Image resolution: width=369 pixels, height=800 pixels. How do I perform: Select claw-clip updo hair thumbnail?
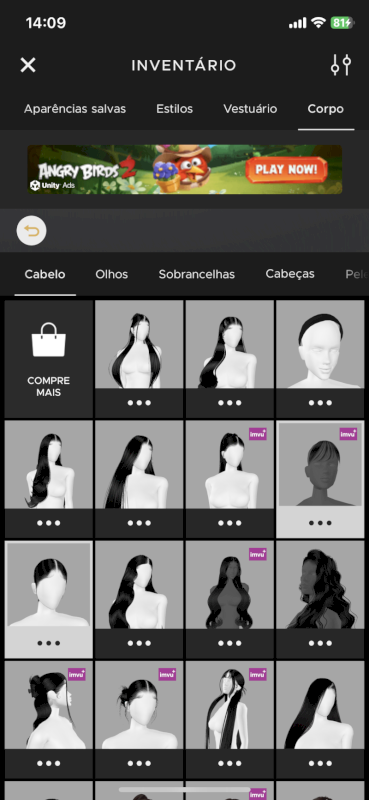[48, 705]
